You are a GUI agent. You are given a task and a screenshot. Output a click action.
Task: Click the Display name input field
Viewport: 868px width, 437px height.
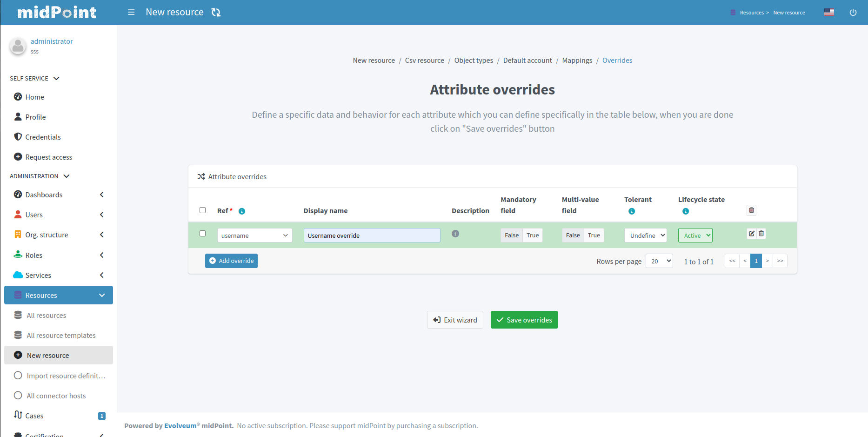372,235
